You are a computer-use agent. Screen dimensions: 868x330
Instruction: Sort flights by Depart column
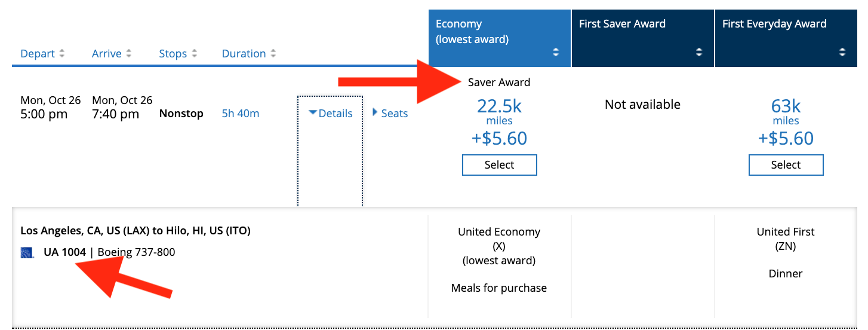tap(42, 54)
